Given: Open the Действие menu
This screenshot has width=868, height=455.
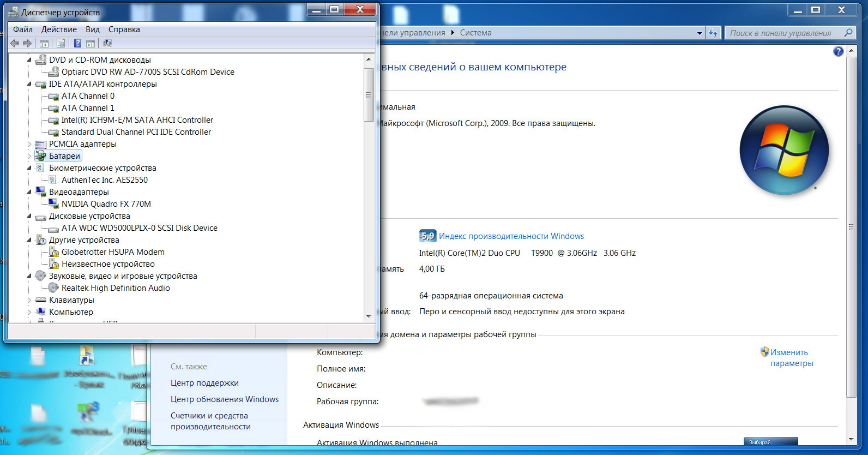Looking at the screenshot, I should click(x=59, y=29).
